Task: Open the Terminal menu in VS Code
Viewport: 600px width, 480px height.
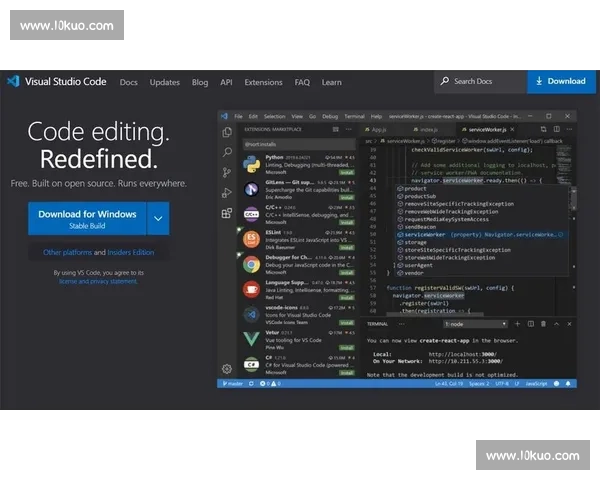Action: click(354, 116)
